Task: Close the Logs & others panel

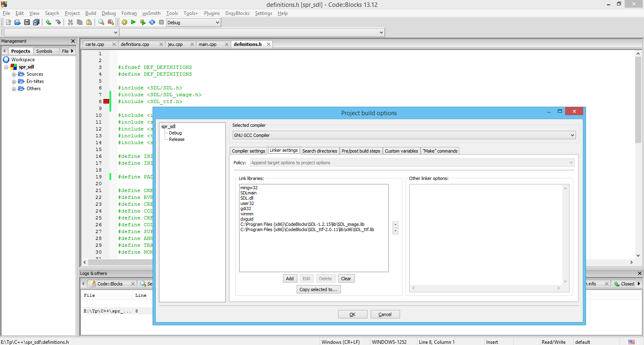Action: click(640, 273)
